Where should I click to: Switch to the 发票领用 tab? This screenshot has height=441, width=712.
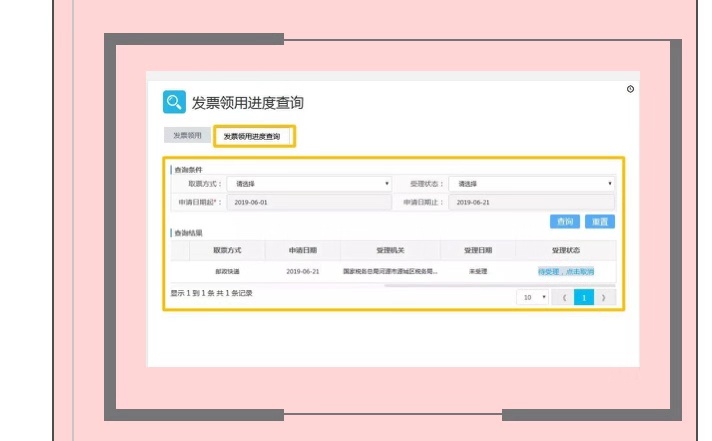[x=187, y=135]
